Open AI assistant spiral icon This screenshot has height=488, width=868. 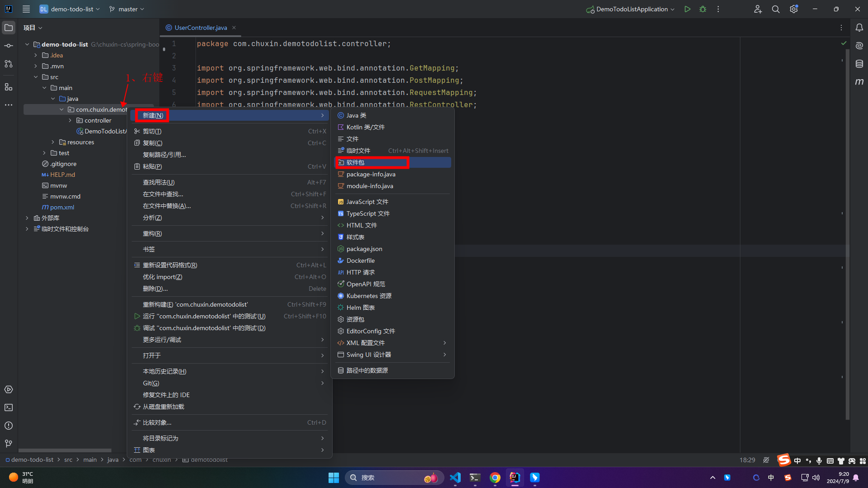[859, 46]
